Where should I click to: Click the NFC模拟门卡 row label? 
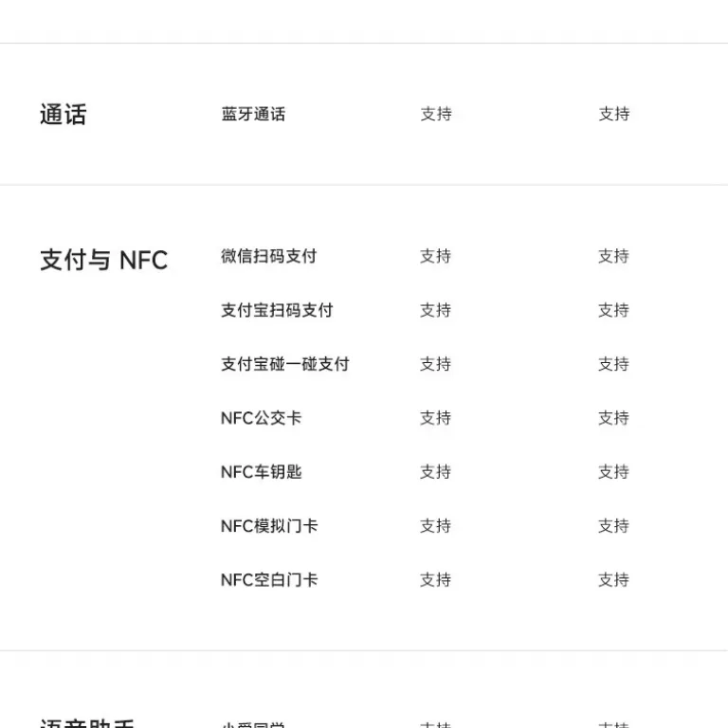[x=269, y=526]
